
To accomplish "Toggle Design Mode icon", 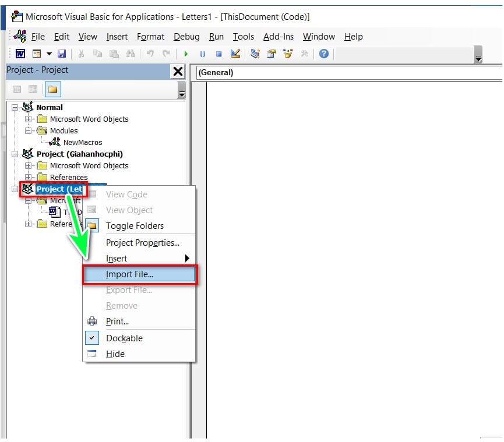I will [x=235, y=54].
